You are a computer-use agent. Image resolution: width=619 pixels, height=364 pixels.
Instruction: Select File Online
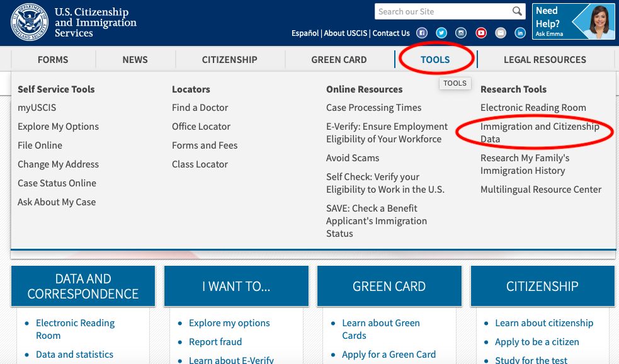(40, 145)
